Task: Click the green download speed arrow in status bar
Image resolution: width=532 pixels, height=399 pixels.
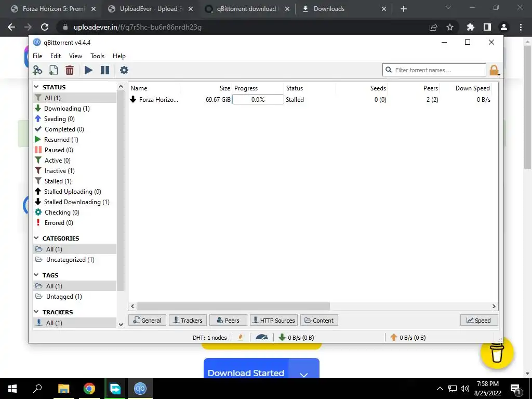Action: pos(282,337)
